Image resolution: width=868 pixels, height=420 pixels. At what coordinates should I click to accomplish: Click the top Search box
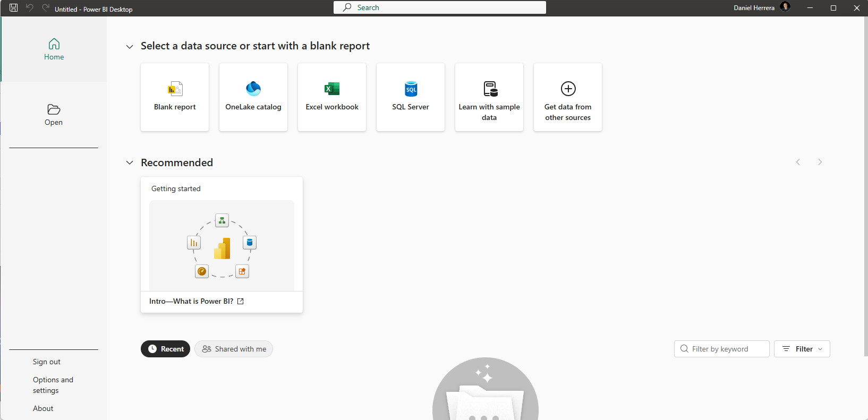440,7
